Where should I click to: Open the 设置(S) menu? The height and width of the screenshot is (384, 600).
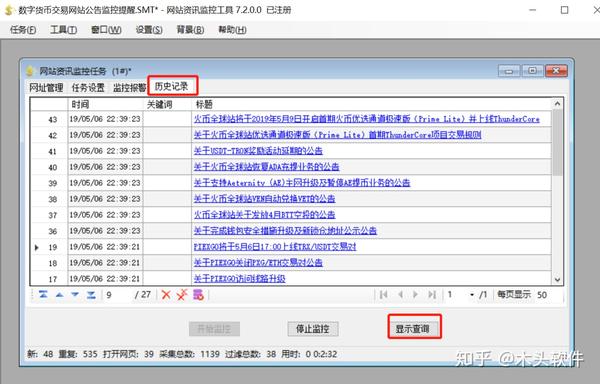[149, 30]
